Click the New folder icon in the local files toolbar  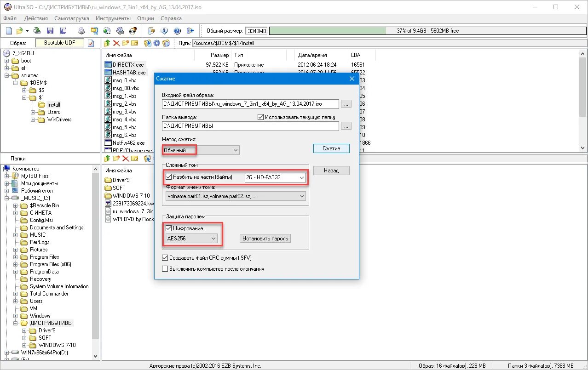coord(116,159)
